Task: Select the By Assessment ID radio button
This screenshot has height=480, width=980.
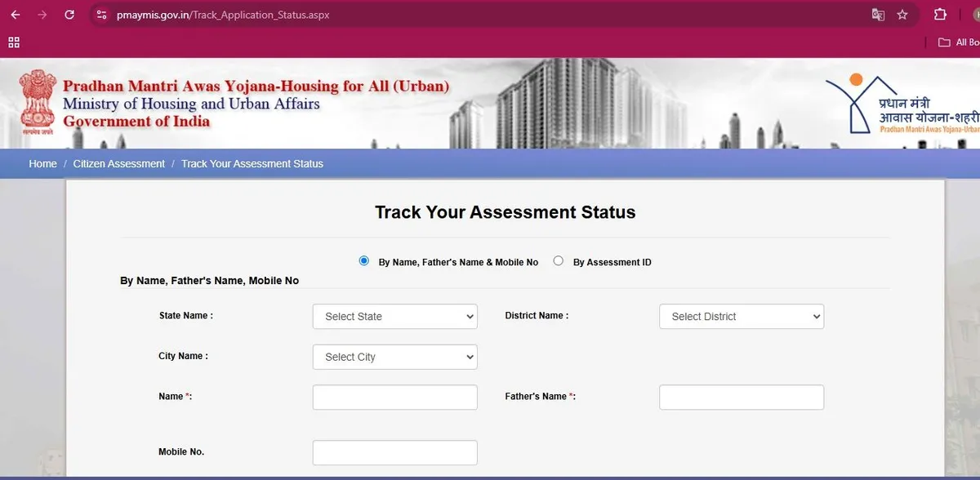Action: (559, 261)
